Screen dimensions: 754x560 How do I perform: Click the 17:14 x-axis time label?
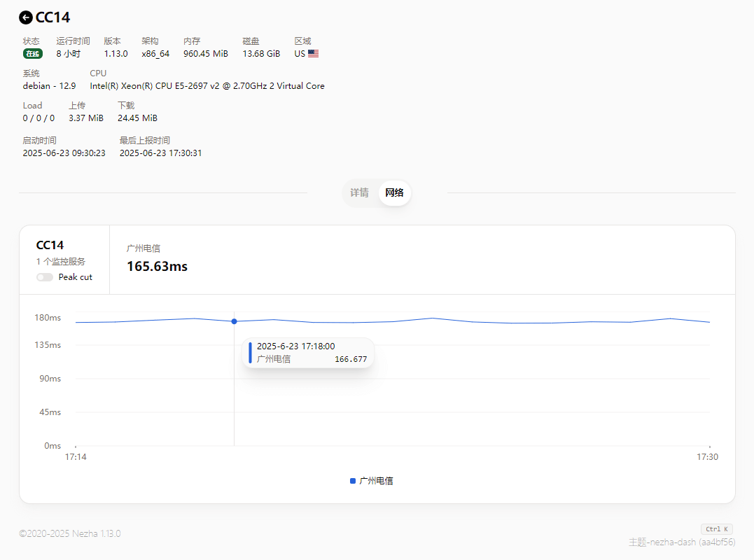(76, 457)
